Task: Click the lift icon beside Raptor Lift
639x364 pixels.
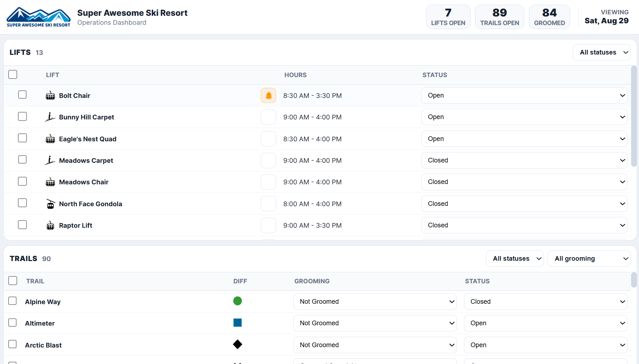Action: tap(50, 226)
